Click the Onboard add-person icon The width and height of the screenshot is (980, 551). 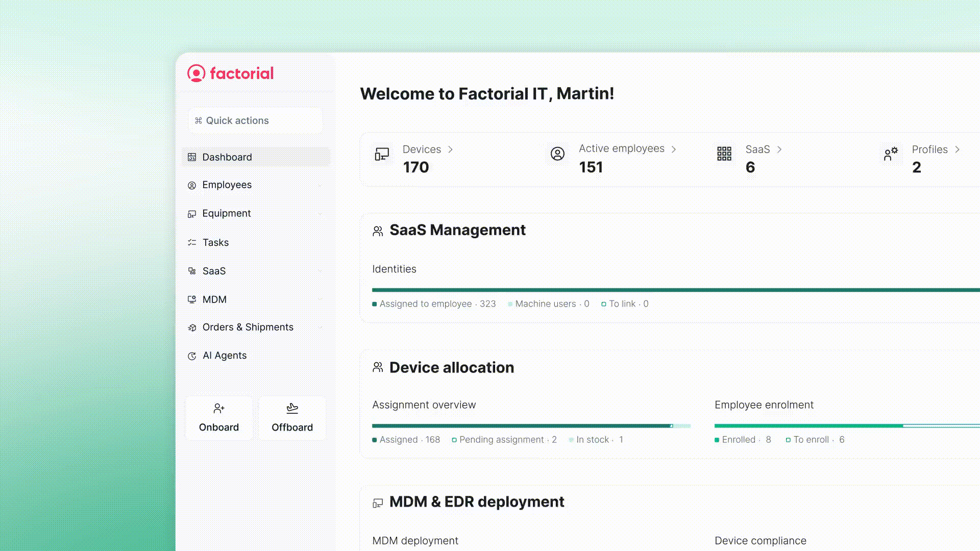click(219, 408)
